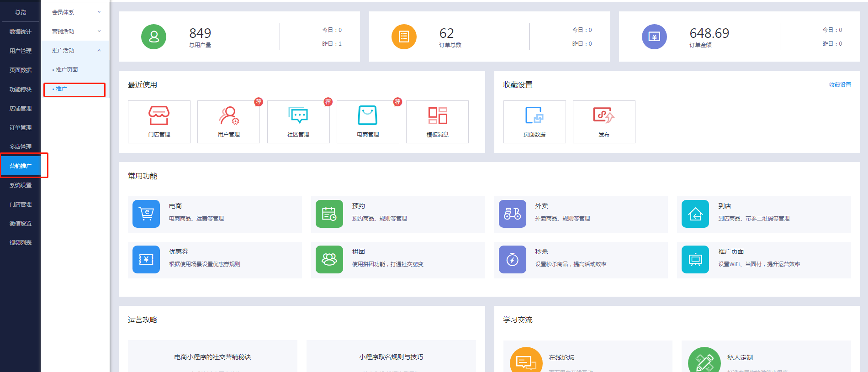The width and height of the screenshot is (868, 372).
Task: Open the 拼团 group-buy function card
Action: (x=397, y=259)
